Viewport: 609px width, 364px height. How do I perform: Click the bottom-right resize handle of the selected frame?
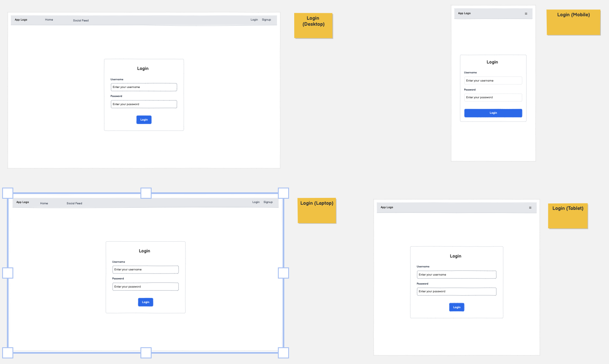[283, 353]
